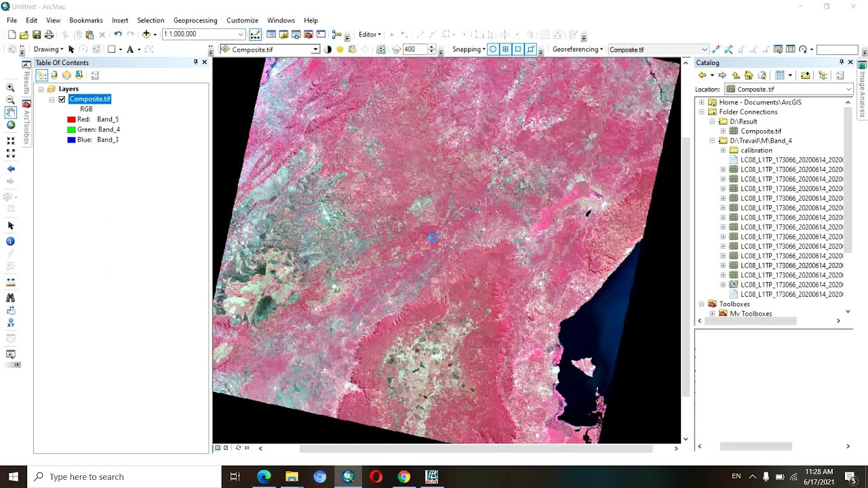Select calibration folder in Catalog tree
This screenshot has width=868, height=488.
tap(756, 150)
